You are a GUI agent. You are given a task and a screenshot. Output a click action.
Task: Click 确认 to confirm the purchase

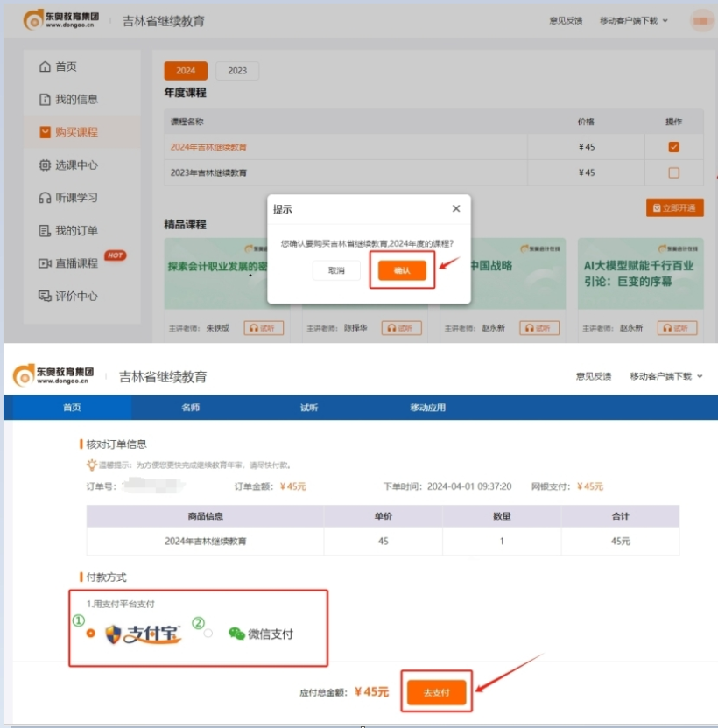click(402, 270)
